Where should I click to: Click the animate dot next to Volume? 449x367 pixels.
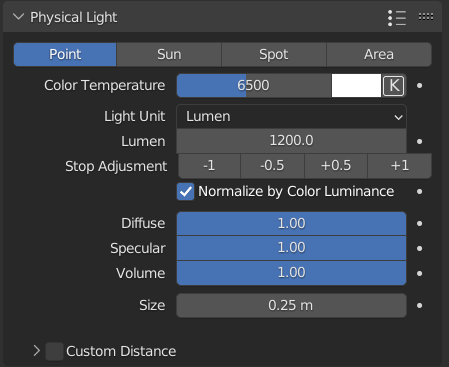(x=420, y=273)
